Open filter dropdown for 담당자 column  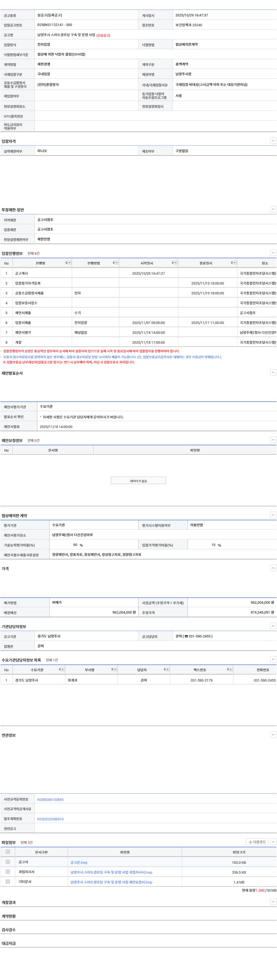click(168, 669)
